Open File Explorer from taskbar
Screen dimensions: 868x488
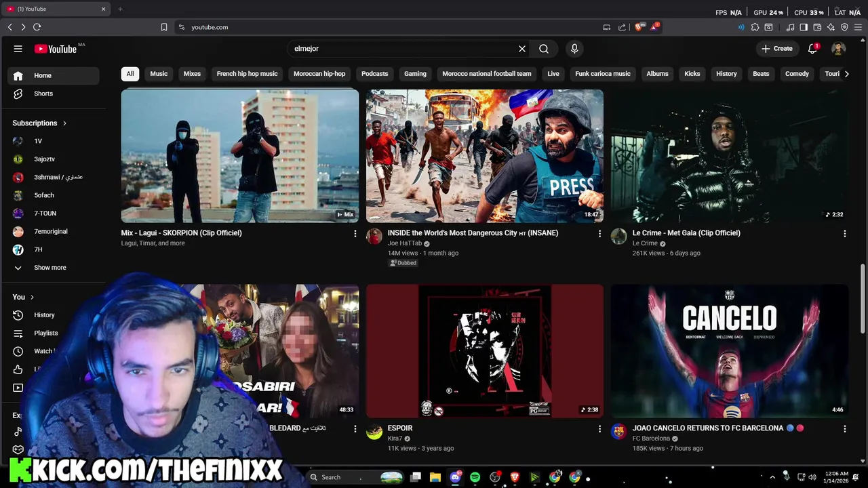coord(435,477)
